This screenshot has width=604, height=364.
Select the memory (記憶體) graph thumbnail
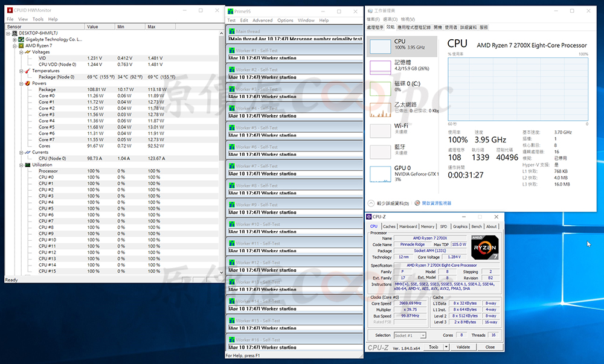coord(380,68)
